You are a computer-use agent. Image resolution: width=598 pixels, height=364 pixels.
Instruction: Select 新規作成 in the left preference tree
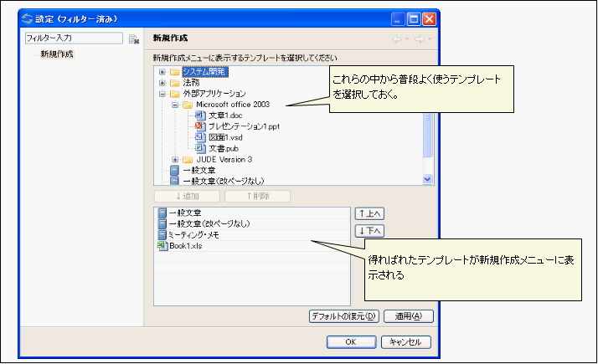tap(57, 54)
